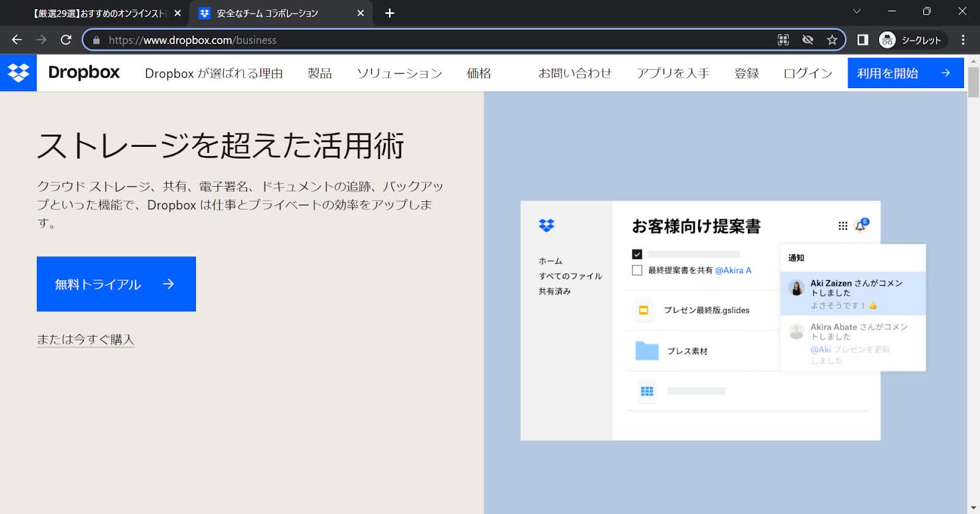Click the spreadsheet grid file icon
Viewport: 980px width, 514px height.
pyautogui.click(x=647, y=391)
